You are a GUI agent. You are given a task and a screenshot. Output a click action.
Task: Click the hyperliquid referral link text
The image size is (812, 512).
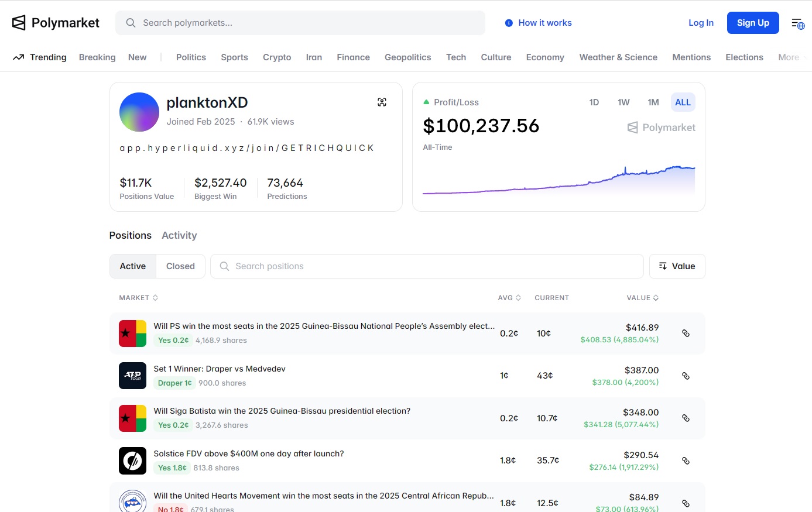click(x=246, y=148)
